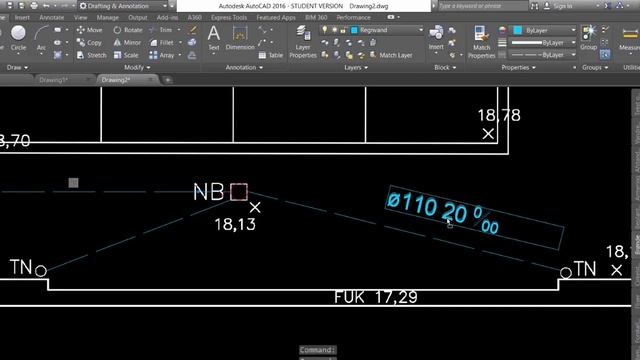Click Match Layer tool

coord(391,55)
